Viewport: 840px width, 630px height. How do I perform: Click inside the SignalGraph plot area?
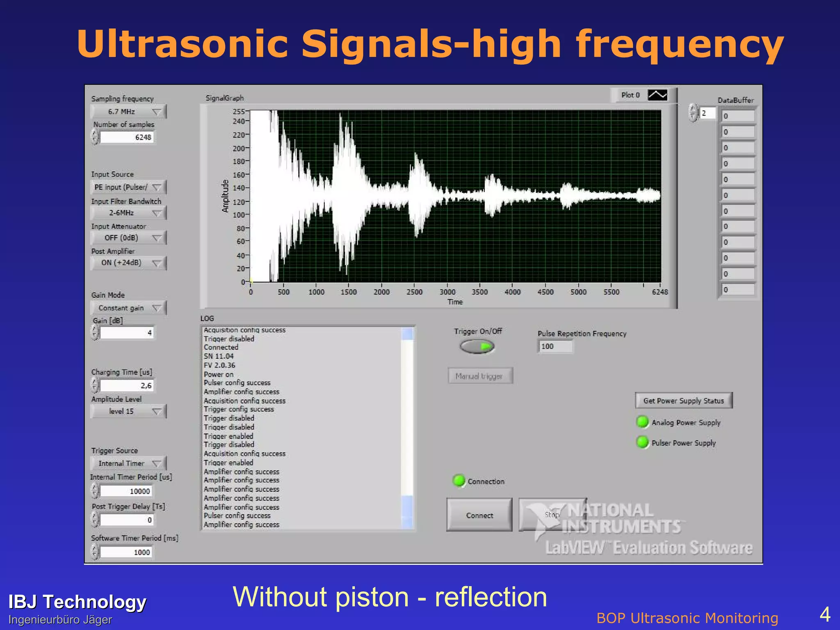(455, 196)
